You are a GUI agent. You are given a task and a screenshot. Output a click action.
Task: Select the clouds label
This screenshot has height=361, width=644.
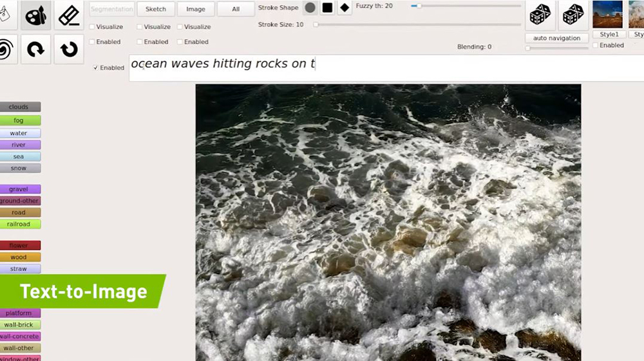19,107
